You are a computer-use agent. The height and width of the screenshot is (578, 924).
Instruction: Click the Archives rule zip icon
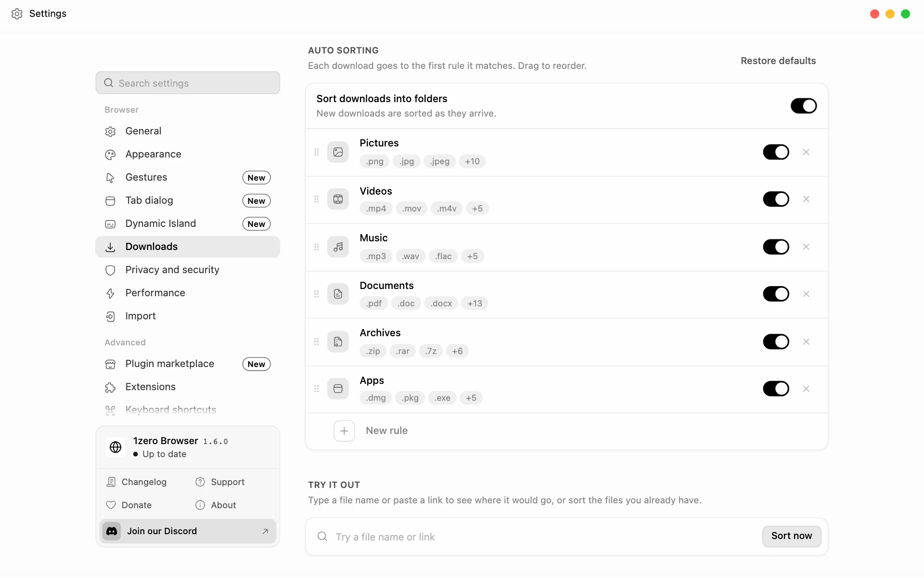[338, 342]
